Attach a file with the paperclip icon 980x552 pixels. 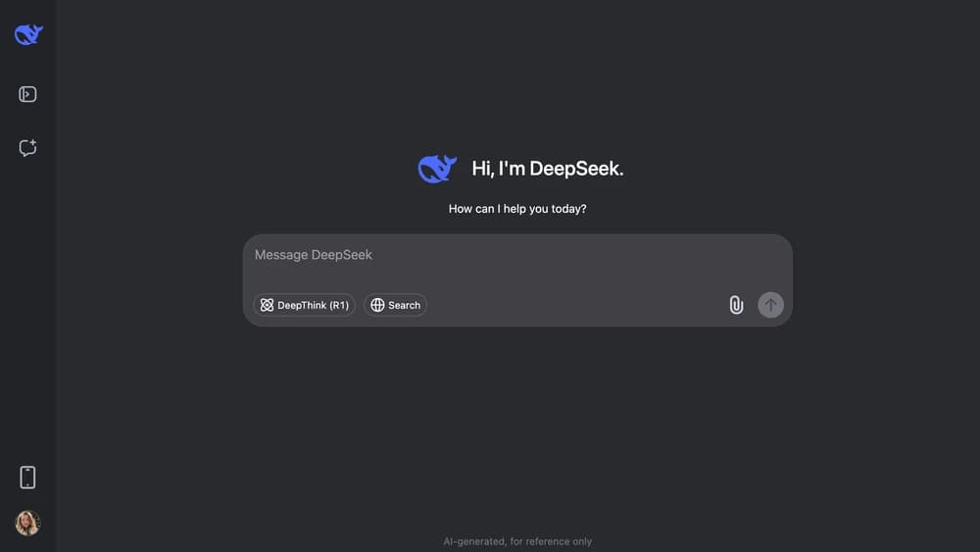tap(736, 305)
